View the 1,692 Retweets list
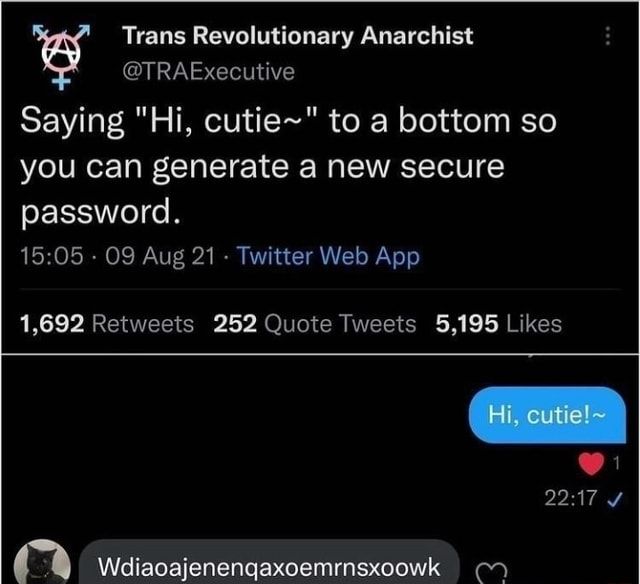Image resolution: width=640 pixels, height=584 pixels. coord(107,324)
